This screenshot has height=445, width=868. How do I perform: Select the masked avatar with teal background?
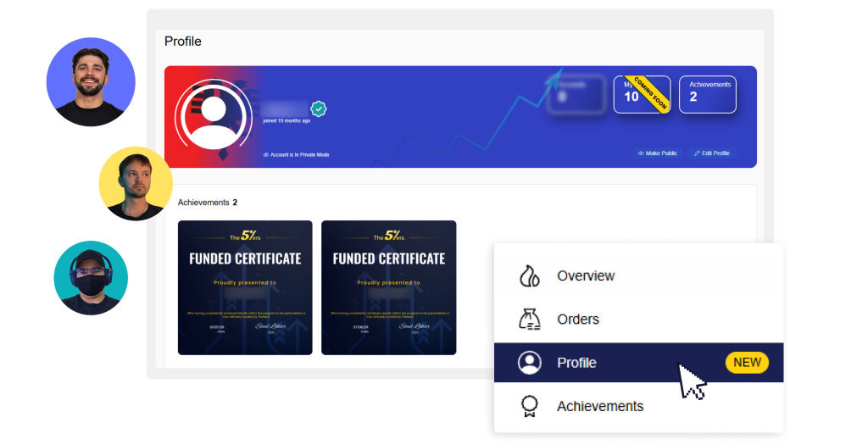[x=91, y=278]
